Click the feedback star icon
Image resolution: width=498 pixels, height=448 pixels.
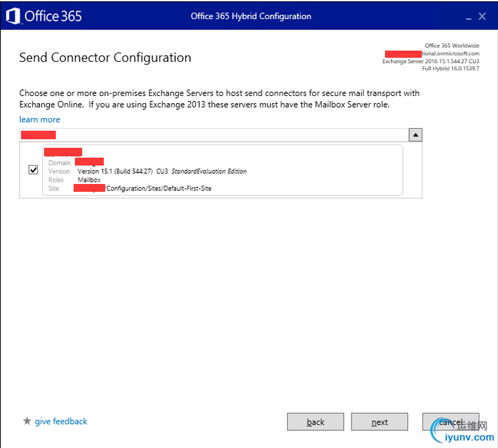pos(27,421)
